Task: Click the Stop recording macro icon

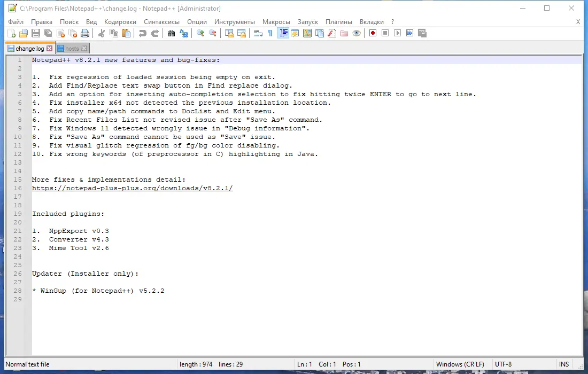Action: [385, 33]
